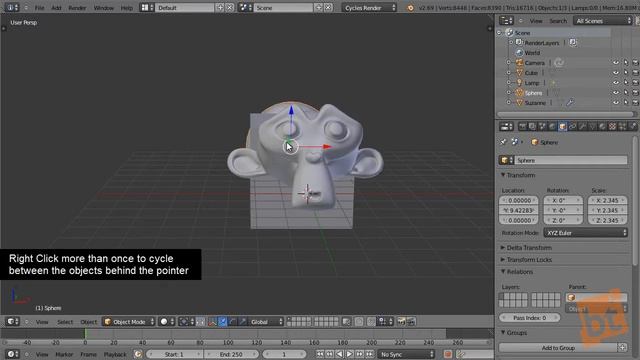Open the Object Constraints properties tab
640x360 pixels.
pyautogui.click(x=572, y=127)
